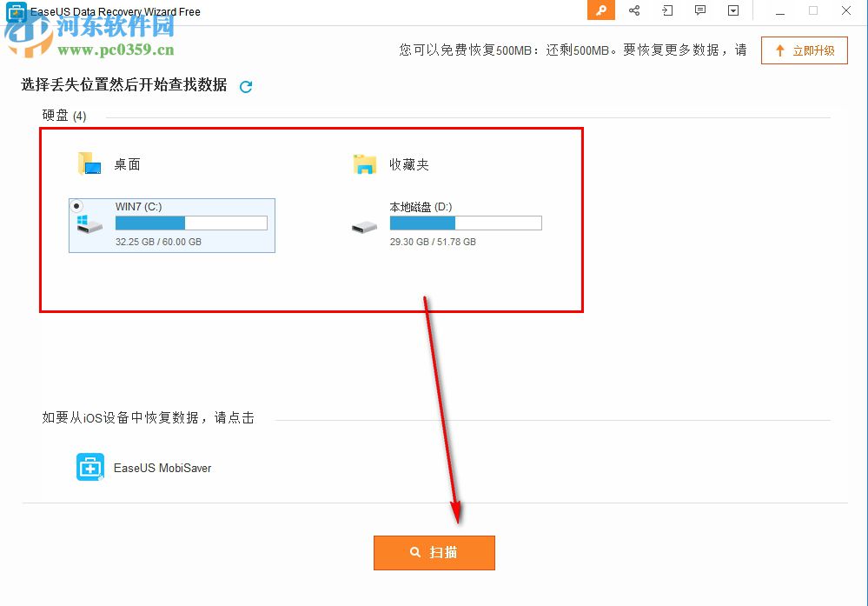Open the feedback message icon
This screenshot has width=868, height=606.
coord(700,10)
